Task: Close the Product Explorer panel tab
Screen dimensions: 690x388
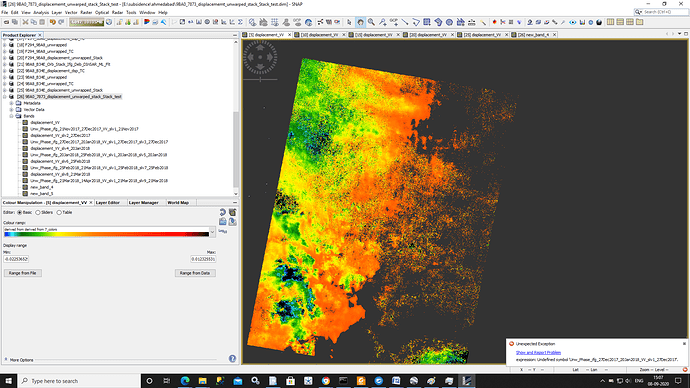Action: click(x=40, y=35)
